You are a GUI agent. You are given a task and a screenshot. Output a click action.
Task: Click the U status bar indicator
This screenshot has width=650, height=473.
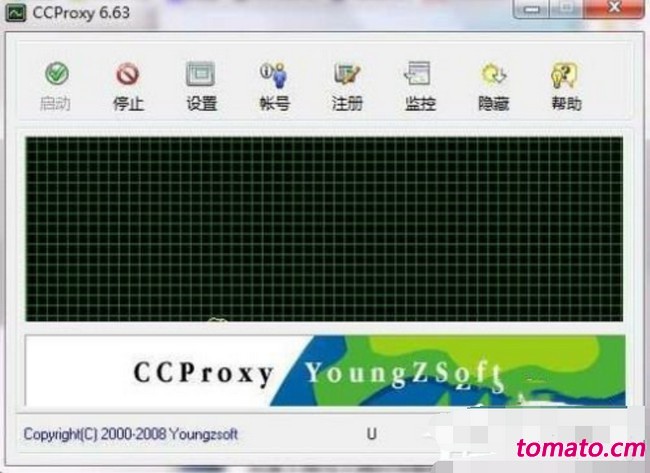tap(371, 434)
